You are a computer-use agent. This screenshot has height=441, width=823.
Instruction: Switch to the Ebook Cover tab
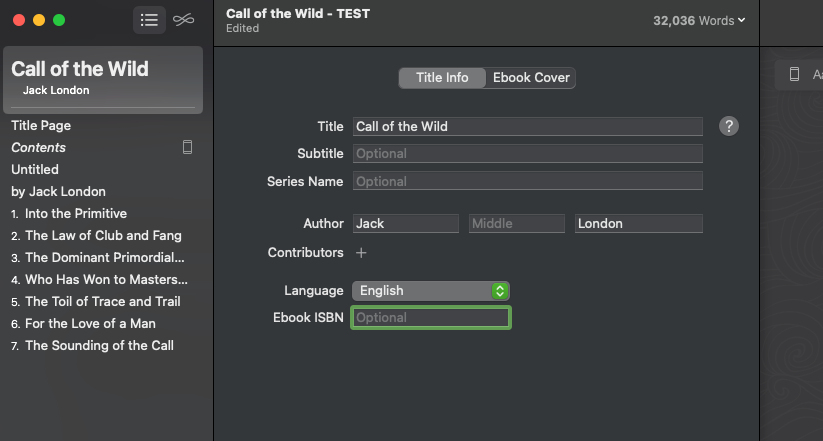pos(531,78)
